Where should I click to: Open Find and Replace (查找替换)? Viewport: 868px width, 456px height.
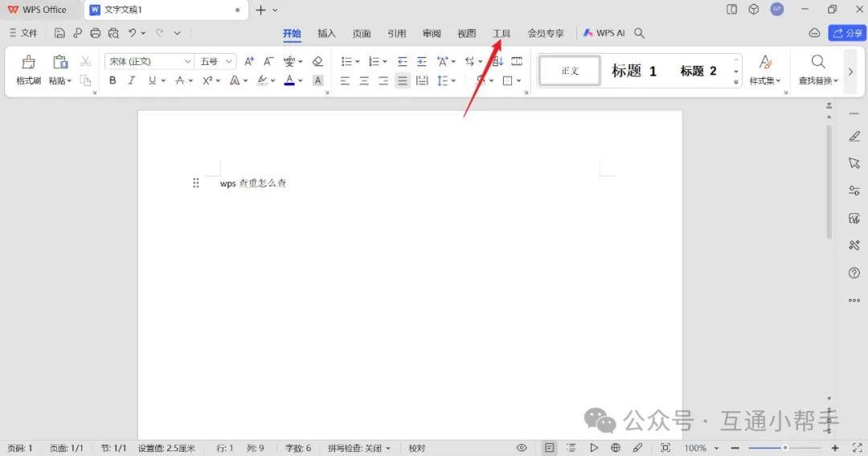818,70
